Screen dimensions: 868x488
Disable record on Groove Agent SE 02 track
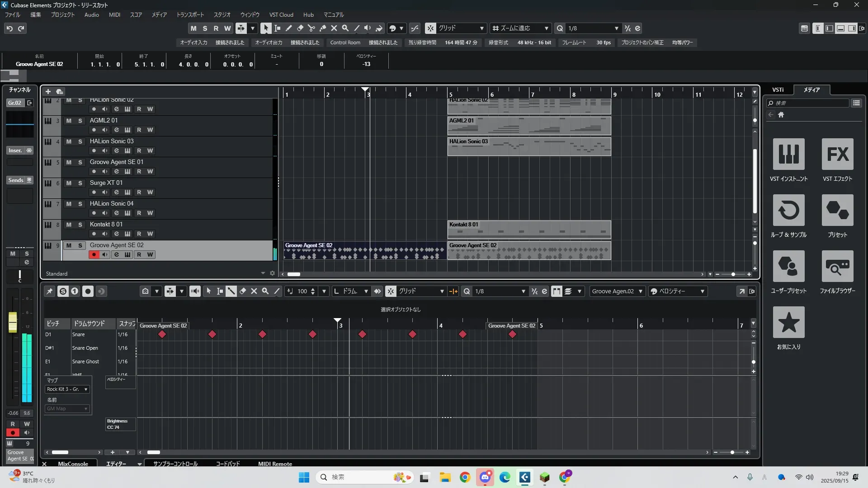[94, 254]
